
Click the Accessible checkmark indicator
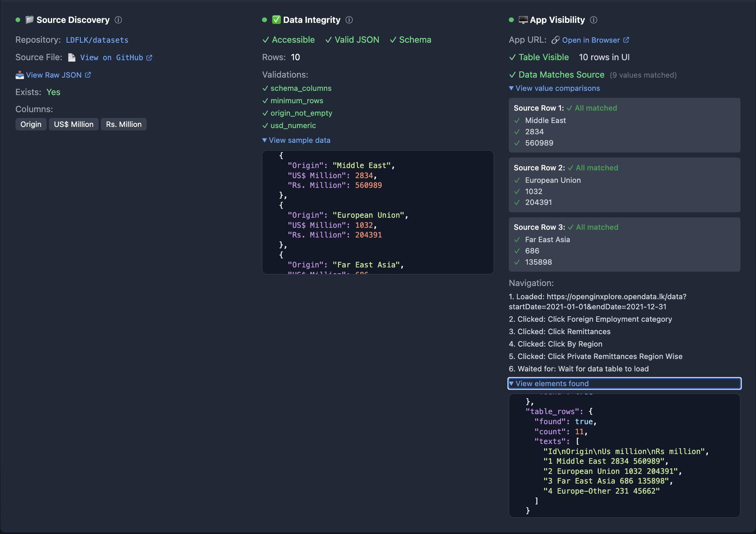pyautogui.click(x=266, y=40)
